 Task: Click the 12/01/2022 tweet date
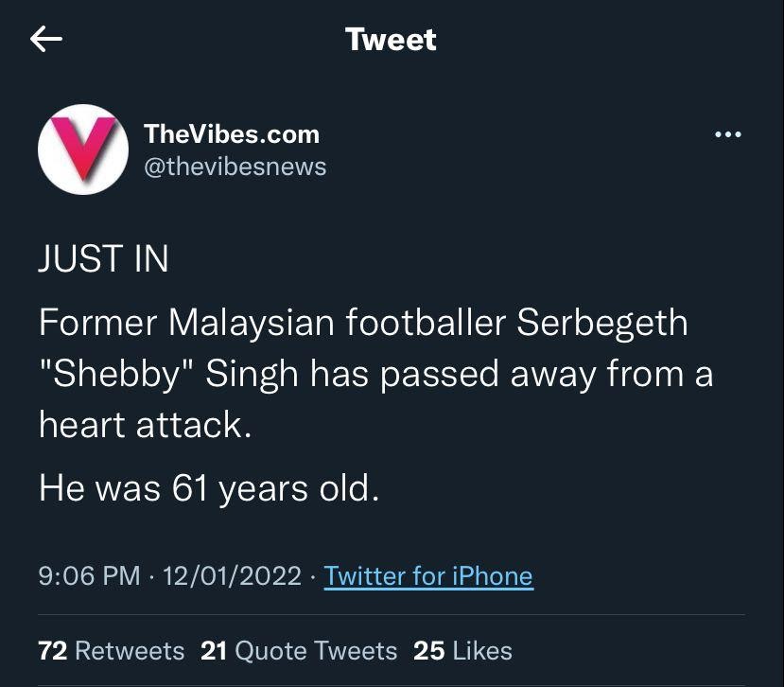pyautogui.click(x=233, y=575)
